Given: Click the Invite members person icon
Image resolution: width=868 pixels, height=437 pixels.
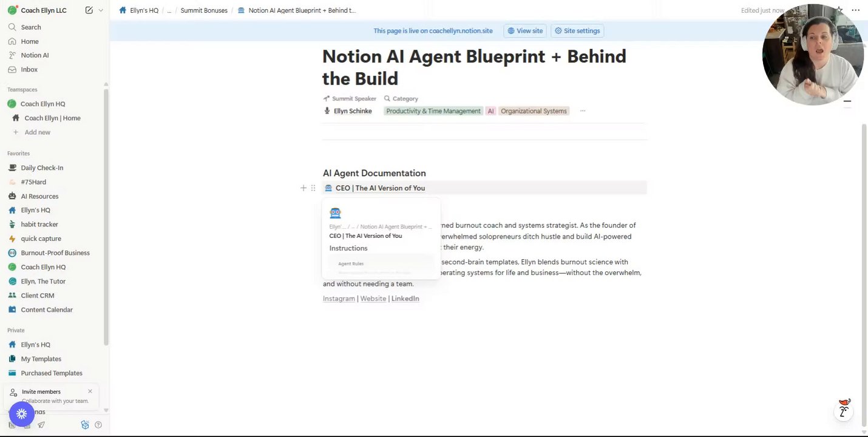Looking at the screenshot, I should (13, 393).
